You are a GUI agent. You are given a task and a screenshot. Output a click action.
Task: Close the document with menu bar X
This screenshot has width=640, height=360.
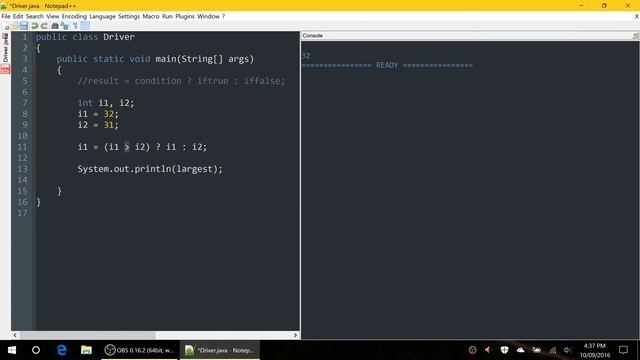(636, 16)
